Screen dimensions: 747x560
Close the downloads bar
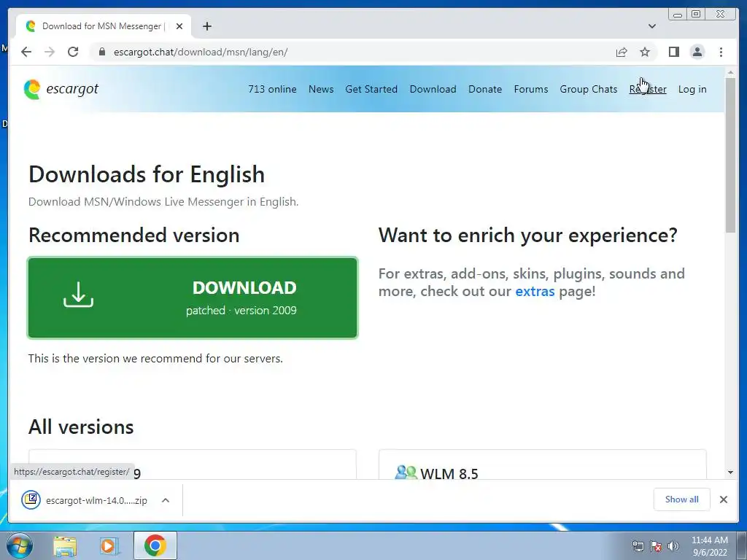point(723,499)
